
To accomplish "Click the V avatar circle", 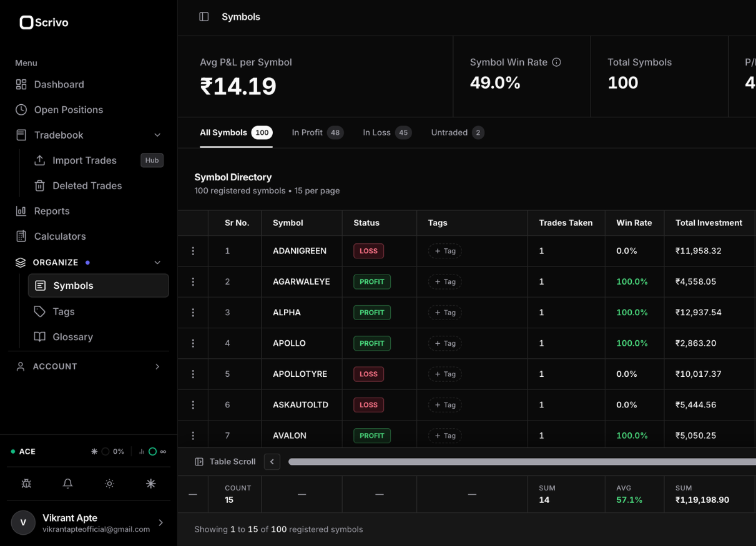I will [23, 523].
